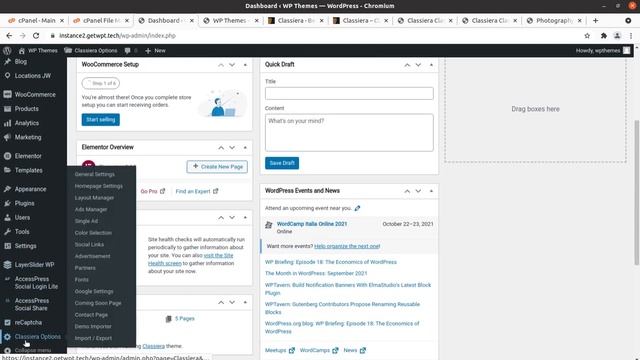This screenshot has width=640, height=360.
Task: Click the Create New Page button
Action: pyautogui.click(x=217, y=167)
